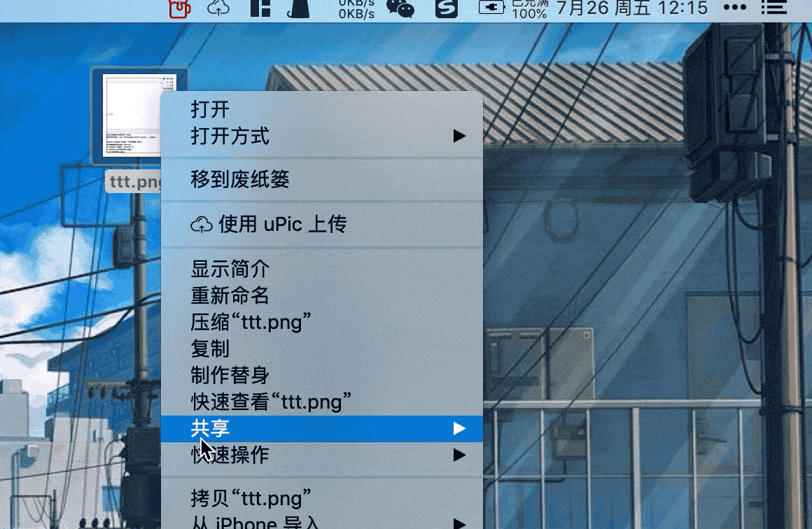Click the cloud upload menu bar icon

click(x=218, y=8)
